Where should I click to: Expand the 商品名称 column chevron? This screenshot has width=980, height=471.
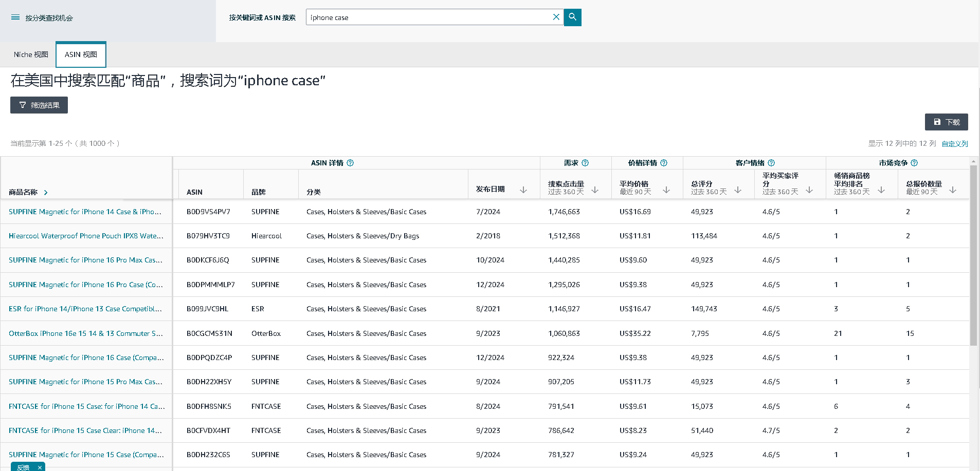(x=46, y=193)
